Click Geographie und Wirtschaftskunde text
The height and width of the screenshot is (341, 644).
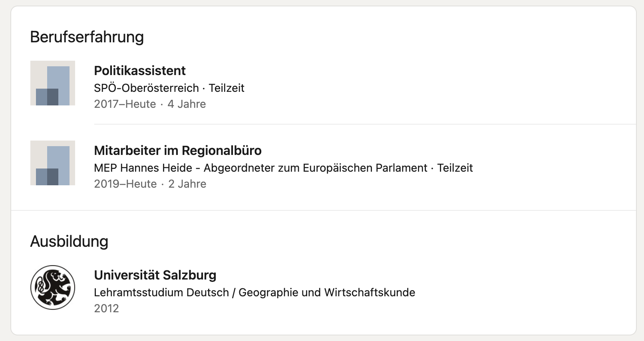[x=327, y=292]
